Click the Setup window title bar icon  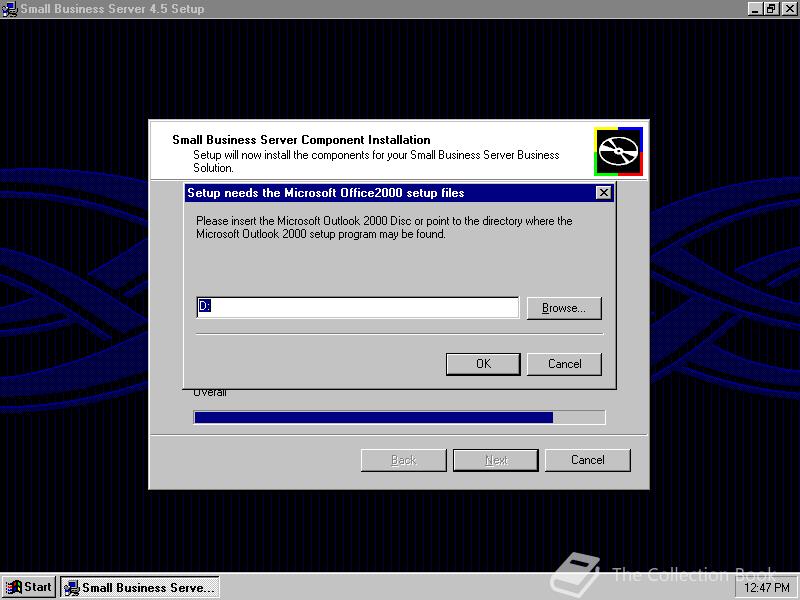pyautogui.click(x=9, y=9)
